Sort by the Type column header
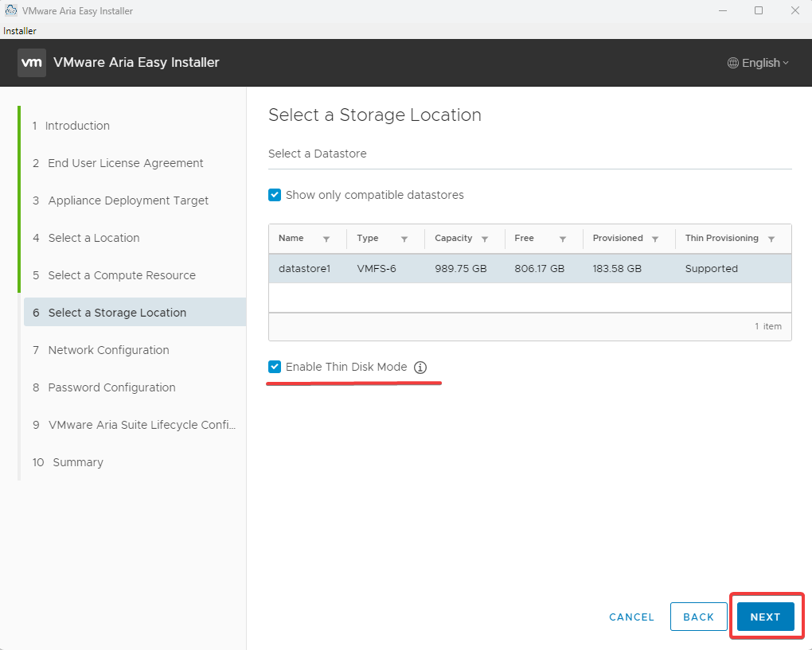This screenshot has width=812, height=650. 368,238
